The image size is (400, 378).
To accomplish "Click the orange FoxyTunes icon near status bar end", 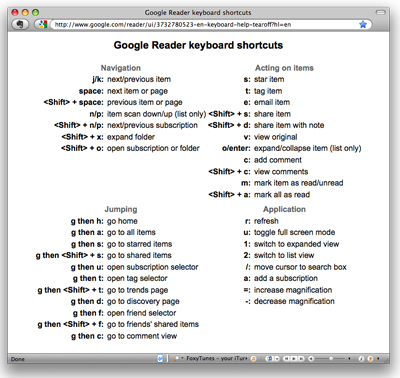I will [x=370, y=359].
